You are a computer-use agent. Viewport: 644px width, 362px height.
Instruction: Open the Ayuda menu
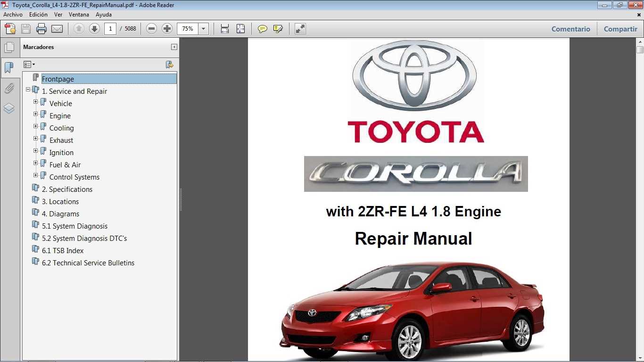[103, 15]
